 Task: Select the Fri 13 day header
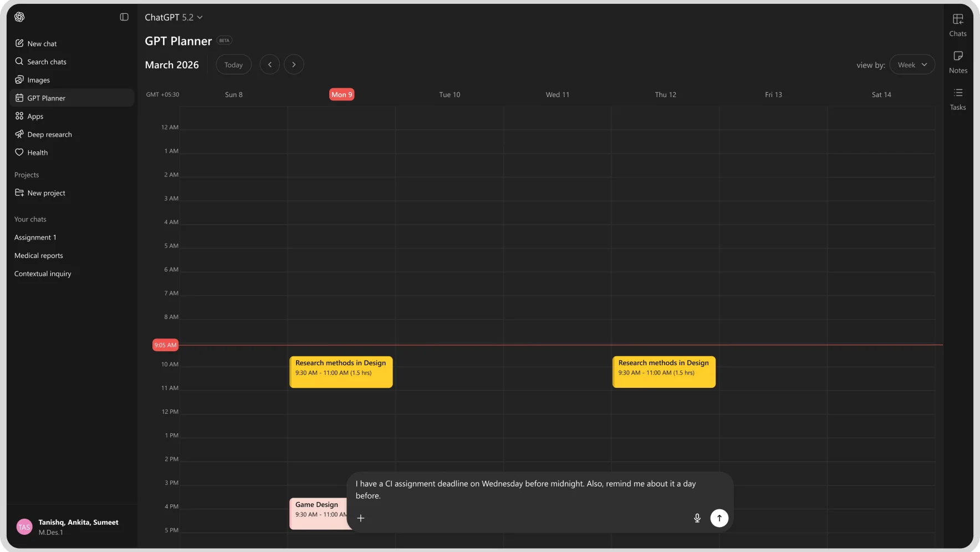(x=773, y=95)
